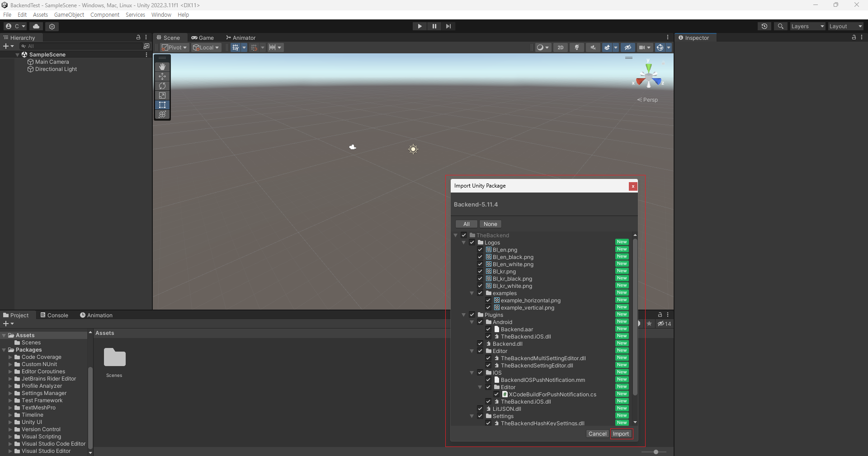Open the global search magnifier icon
Image resolution: width=868 pixels, height=456 pixels.
780,26
